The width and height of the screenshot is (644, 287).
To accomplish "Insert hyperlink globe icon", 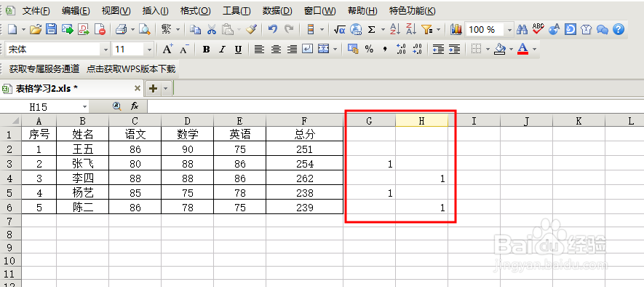I will 356,29.
